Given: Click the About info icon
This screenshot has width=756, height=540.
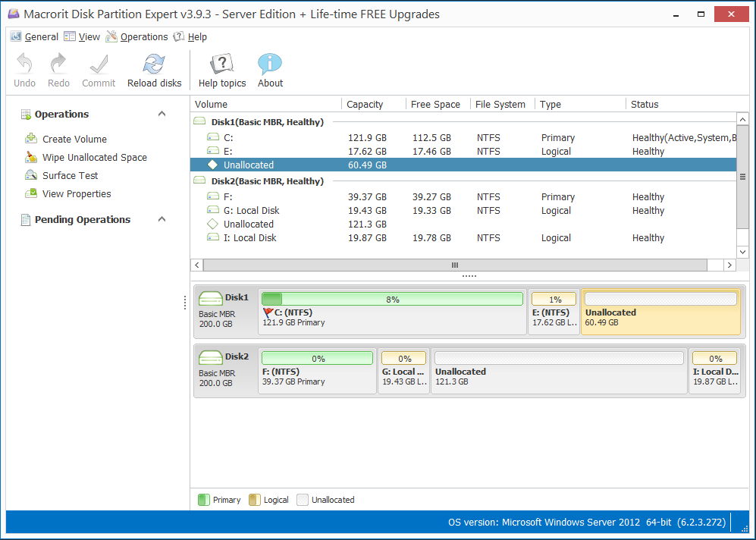Looking at the screenshot, I should (x=270, y=64).
